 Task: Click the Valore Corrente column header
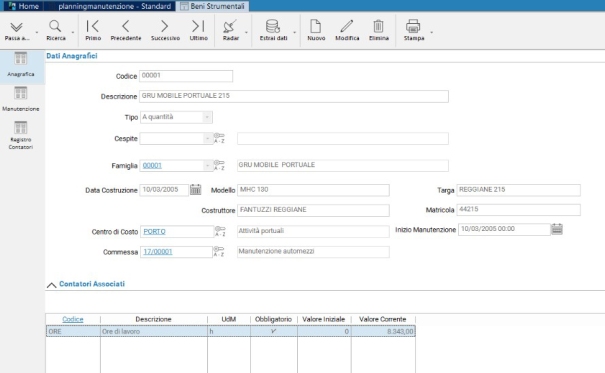[x=382, y=319]
